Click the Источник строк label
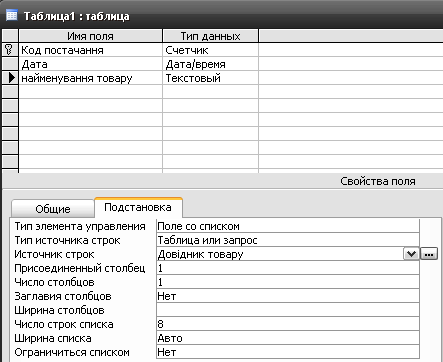 pos(54,254)
